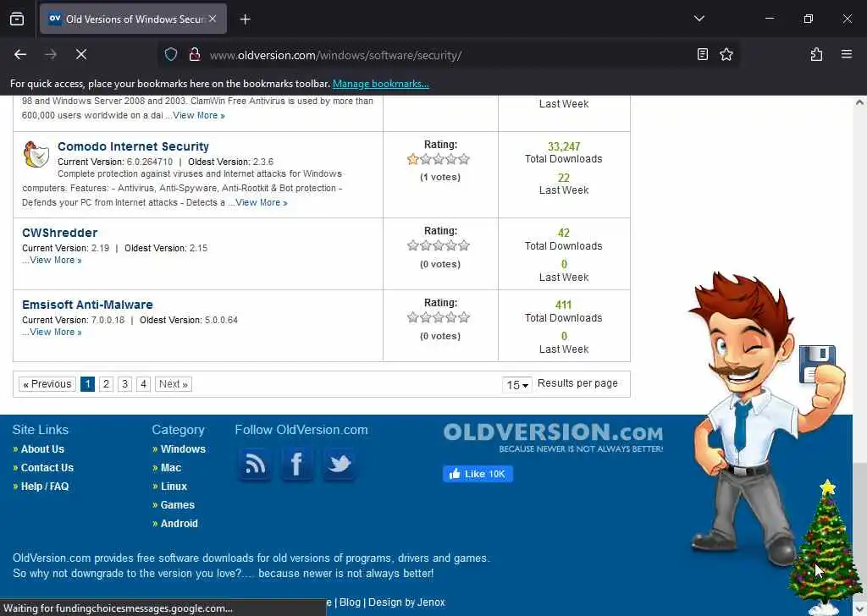Click the Facebook follow icon
Image resolution: width=867 pixels, height=616 pixels.
[x=297, y=464]
